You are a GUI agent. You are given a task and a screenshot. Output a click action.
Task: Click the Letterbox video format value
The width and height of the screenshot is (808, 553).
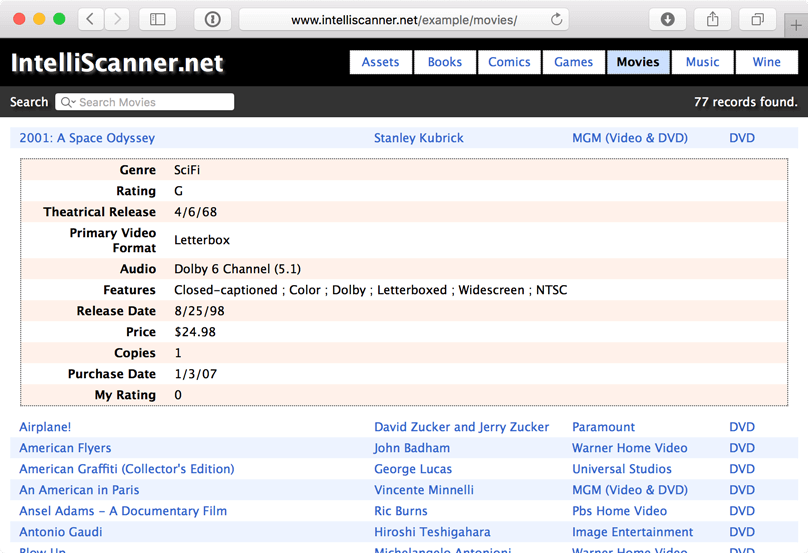pos(202,240)
